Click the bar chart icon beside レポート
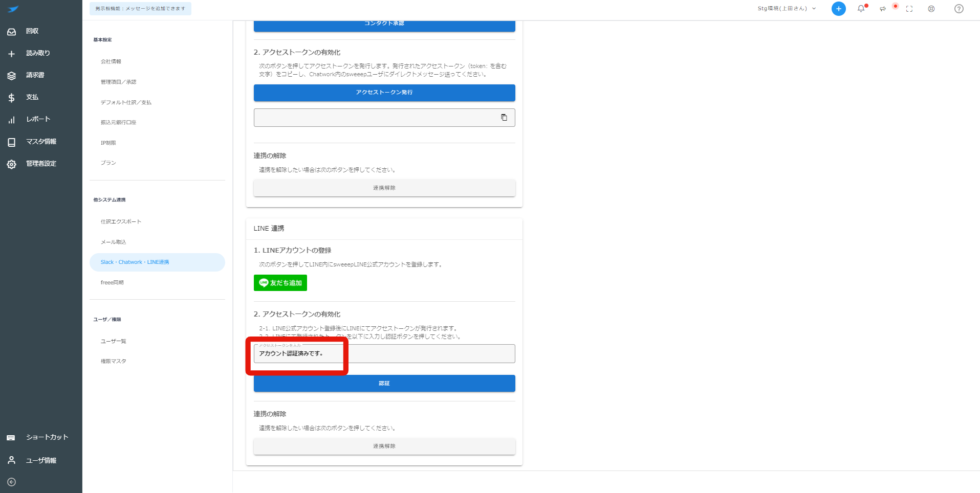Image resolution: width=980 pixels, height=493 pixels. (x=11, y=120)
